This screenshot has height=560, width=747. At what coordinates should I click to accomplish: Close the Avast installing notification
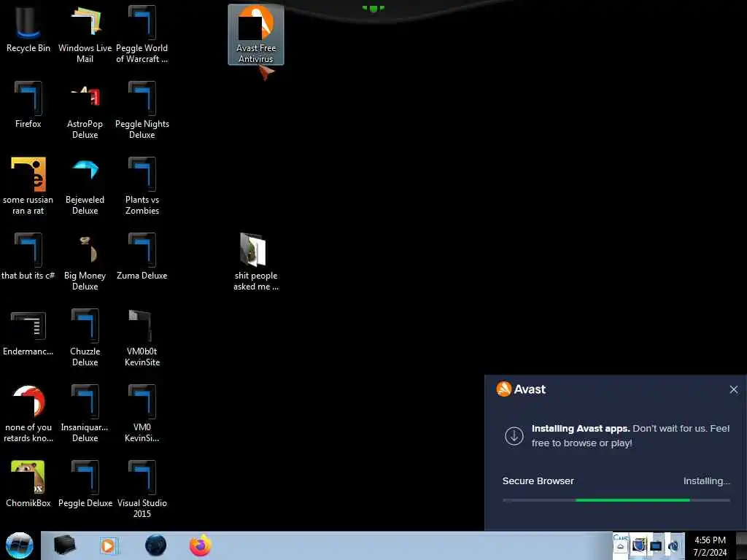click(734, 389)
